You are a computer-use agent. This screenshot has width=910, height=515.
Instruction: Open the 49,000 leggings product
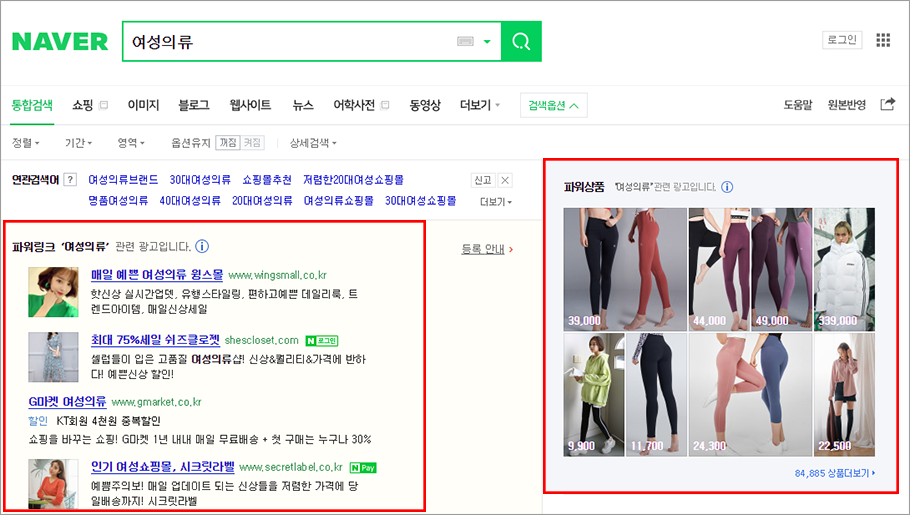tap(782, 269)
